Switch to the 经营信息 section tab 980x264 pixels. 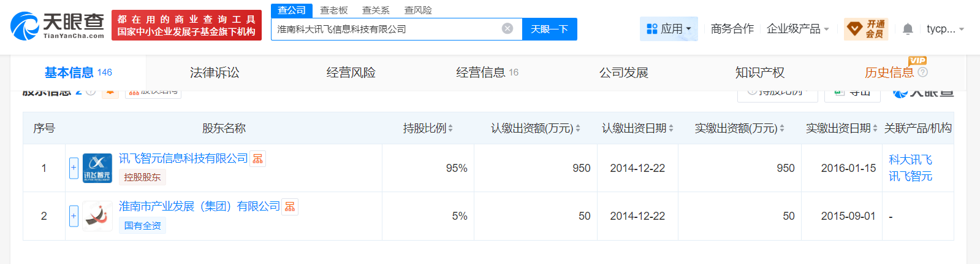pyautogui.click(x=487, y=72)
